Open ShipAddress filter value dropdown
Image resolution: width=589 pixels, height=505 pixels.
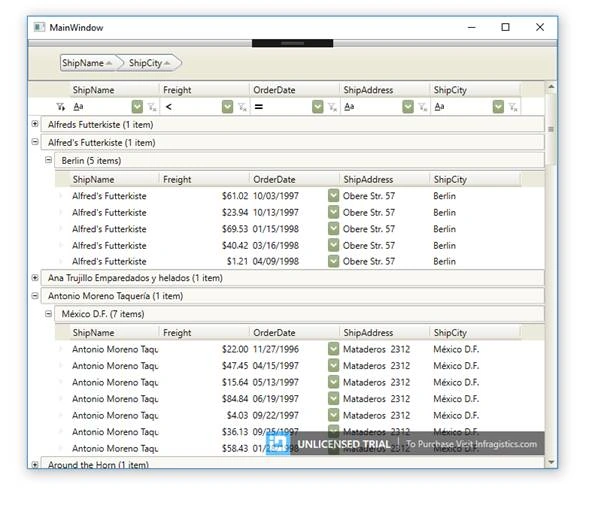(x=408, y=107)
